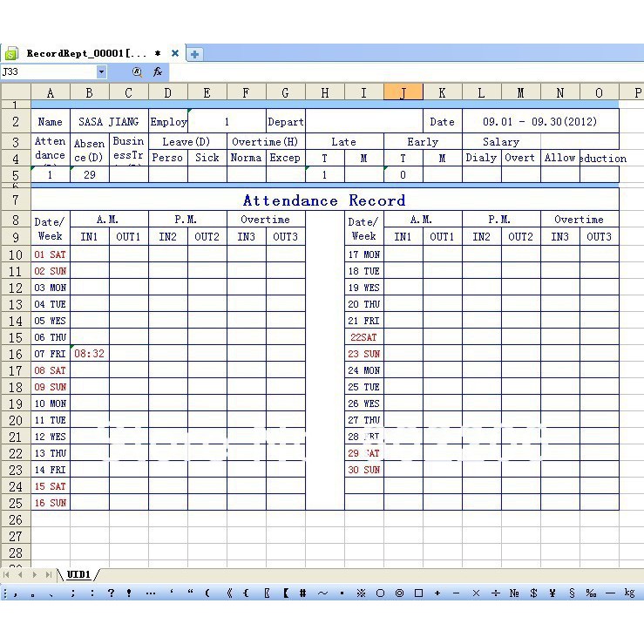Insert the numero № symbol
644x644 pixels.
pos(514,593)
